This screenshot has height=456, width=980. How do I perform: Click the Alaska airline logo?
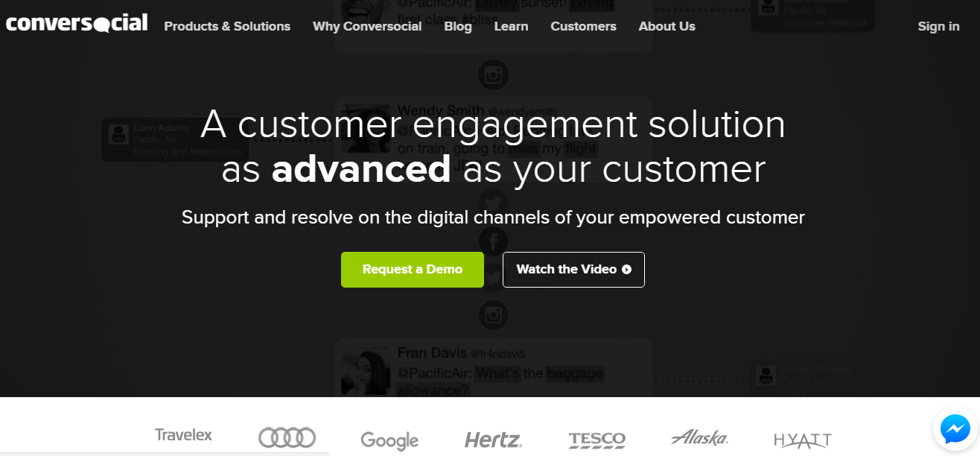(699, 437)
